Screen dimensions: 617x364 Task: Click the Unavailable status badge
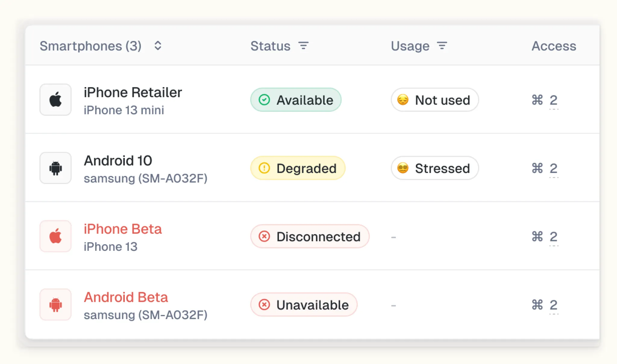(x=304, y=305)
